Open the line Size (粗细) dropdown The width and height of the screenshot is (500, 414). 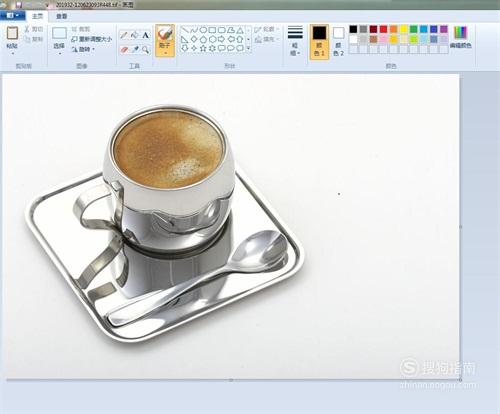295,41
